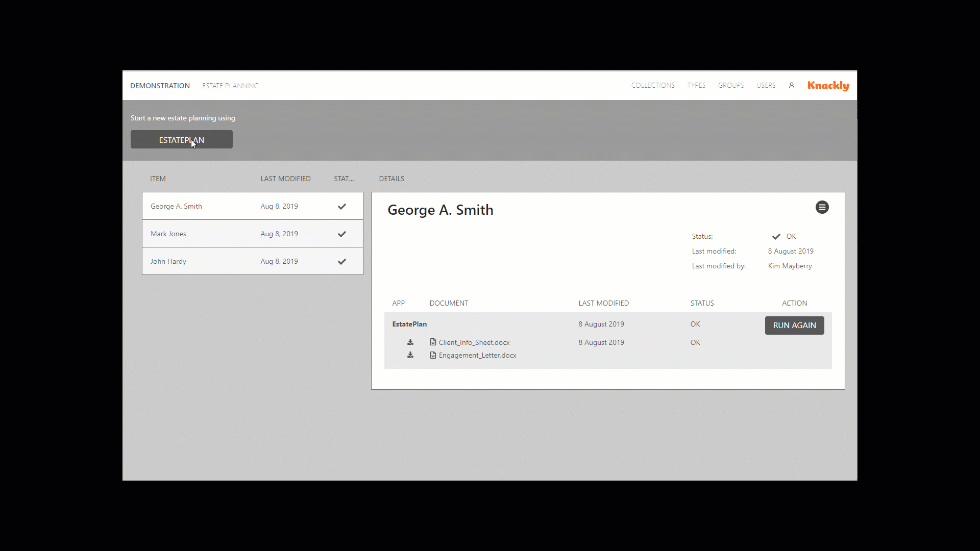Image resolution: width=980 pixels, height=551 pixels.
Task: Open the Client_Info_Sheet.docx file link
Action: point(474,342)
